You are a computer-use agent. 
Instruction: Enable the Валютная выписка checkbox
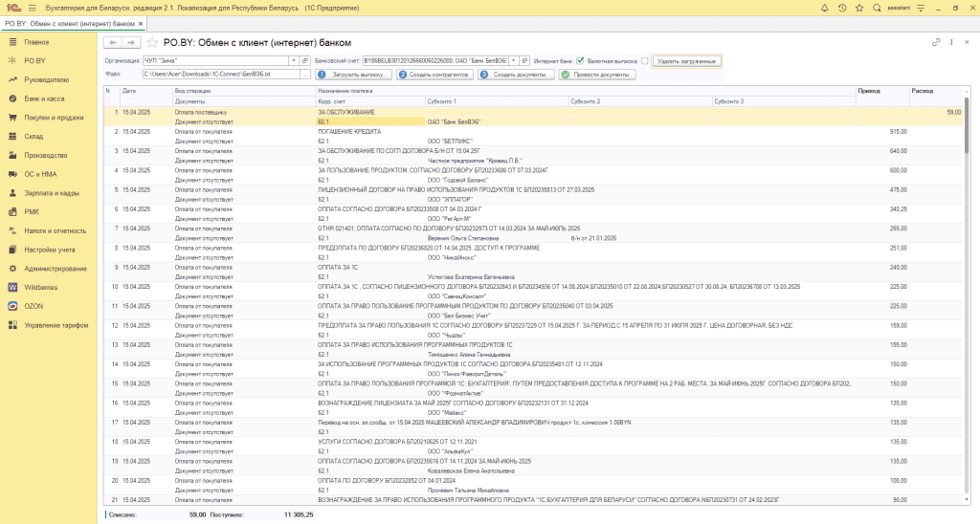(645, 60)
